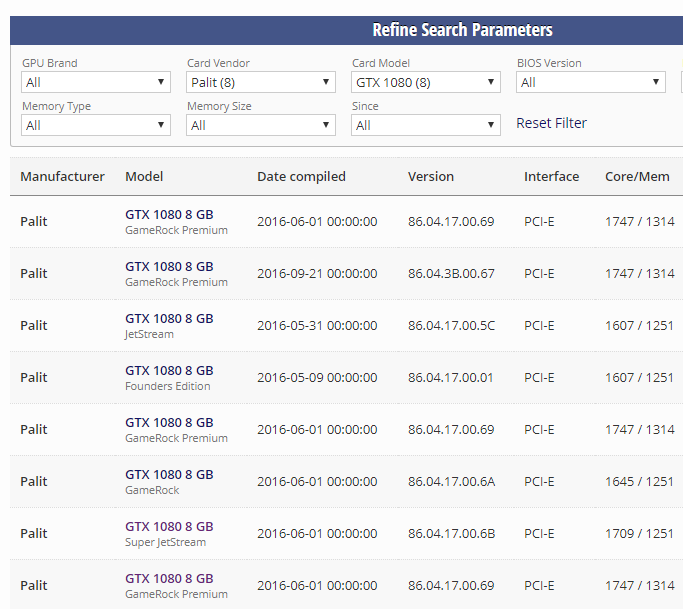Expand the BIOS Version dropdown
The width and height of the screenshot is (683, 609).
(591, 82)
